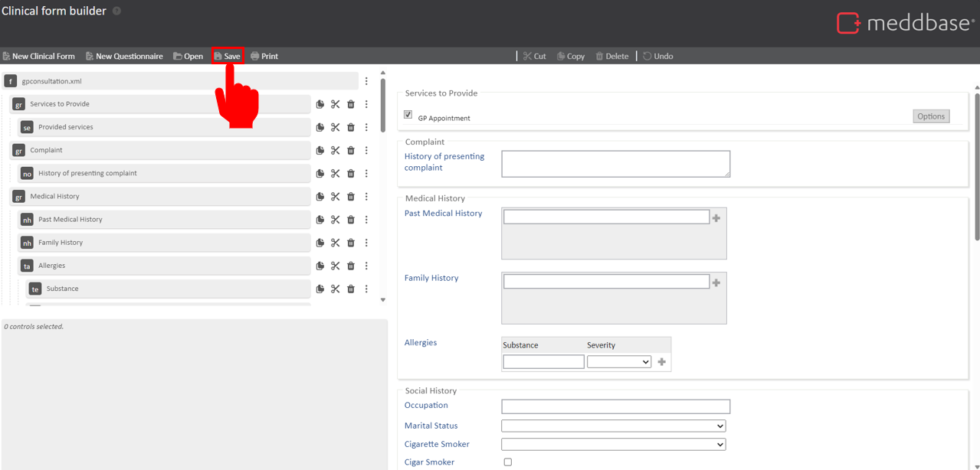980x470 pixels.
Task: Cut the Substance control using scissors icon
Action: point(336,289)
